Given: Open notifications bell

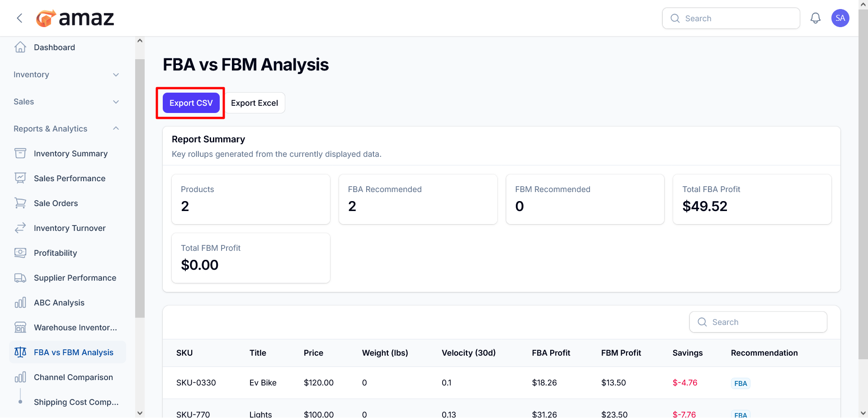Looking at the screenshot, I should [x=815, y=18].
